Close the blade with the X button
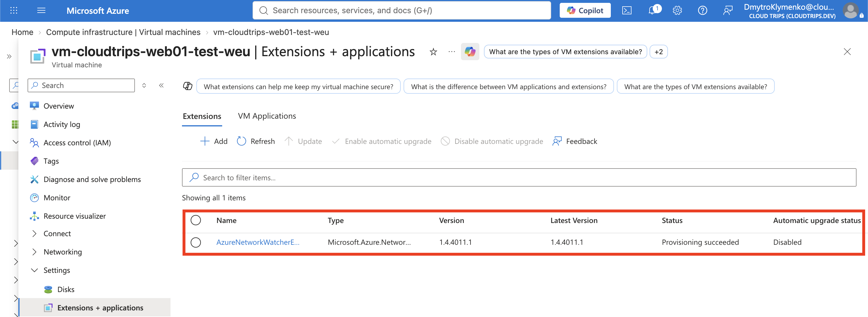The image size is (868, 317). point(847,52)
